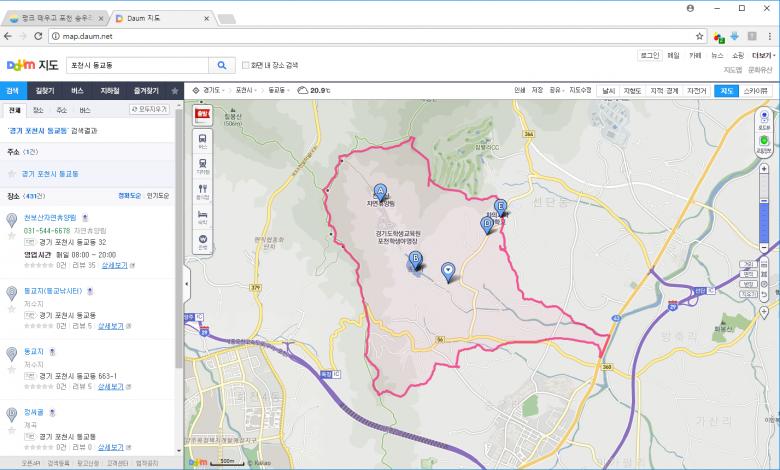Open the 경기도 region dropdown
The image size is (780, 470).
(x=212, y=90)
